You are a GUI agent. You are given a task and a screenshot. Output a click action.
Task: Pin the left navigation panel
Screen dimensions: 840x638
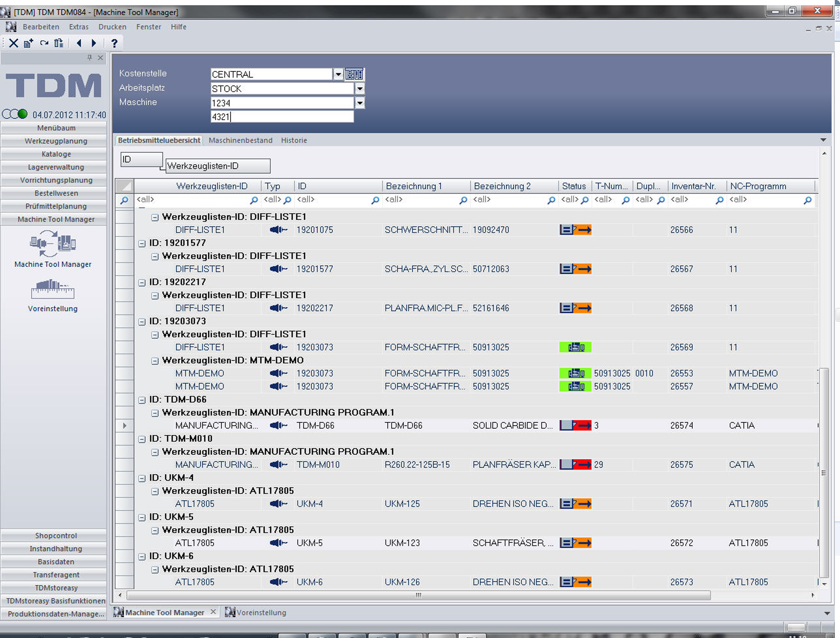click(x=90, y=58)
